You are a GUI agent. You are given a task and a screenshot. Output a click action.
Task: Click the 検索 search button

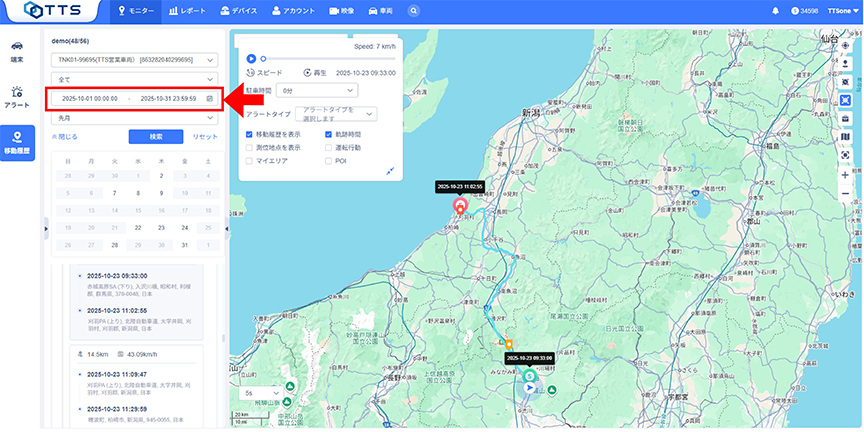[155, 136]
